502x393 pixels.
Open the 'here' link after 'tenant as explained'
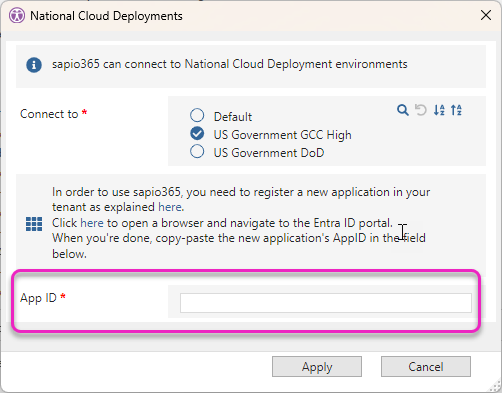coord(170,207)
